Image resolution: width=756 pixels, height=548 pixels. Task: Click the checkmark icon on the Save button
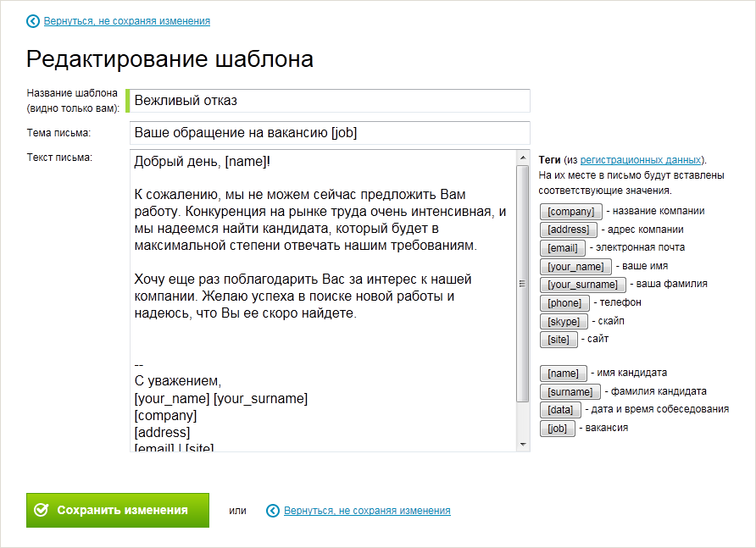[41, 511]
